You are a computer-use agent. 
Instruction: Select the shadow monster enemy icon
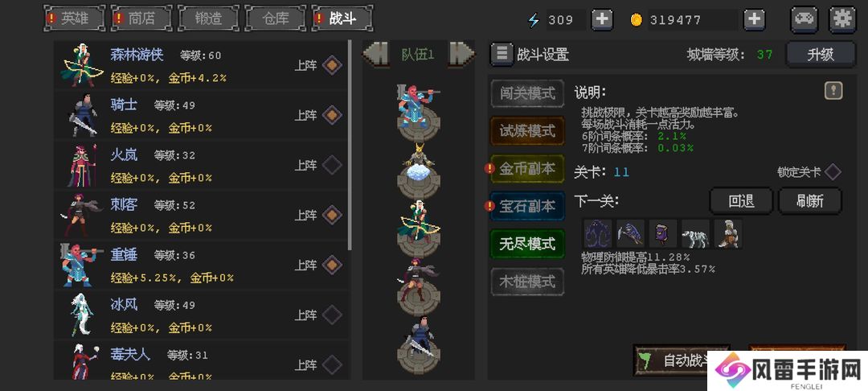pos(598,233)
